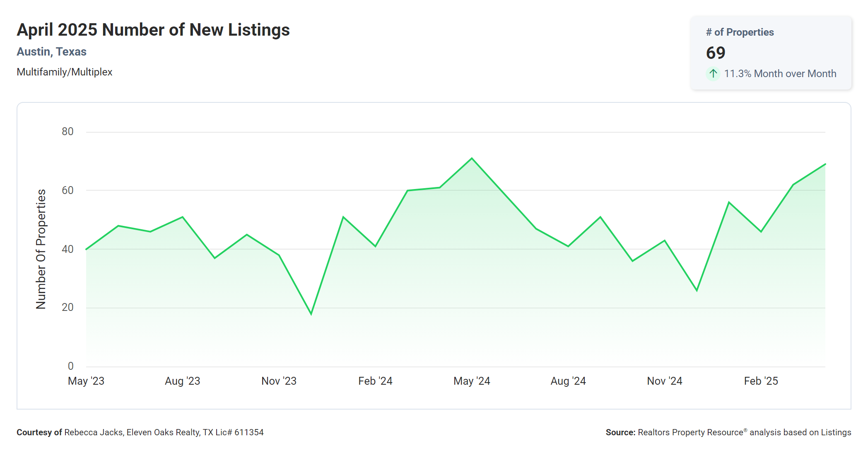Click the Feb '24 x-axis label
This screenshot has width=868, height=456.
375,381
